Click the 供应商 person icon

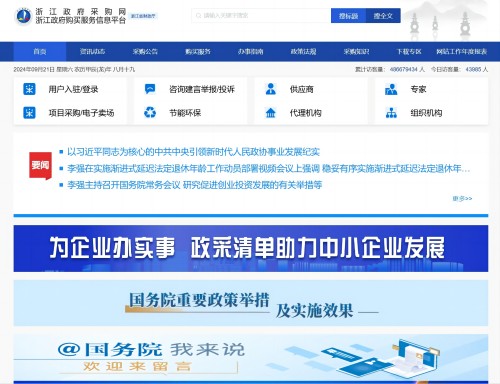pos(271,89)
